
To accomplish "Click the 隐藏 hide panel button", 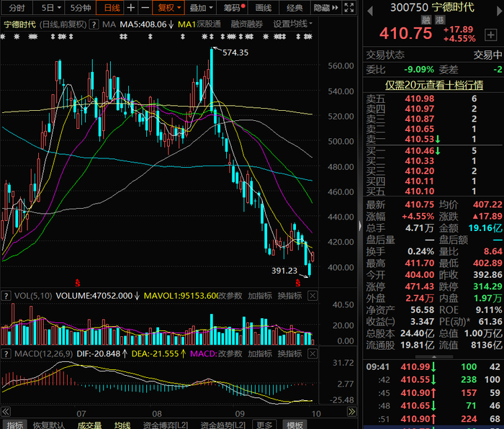I will point(326,7).
